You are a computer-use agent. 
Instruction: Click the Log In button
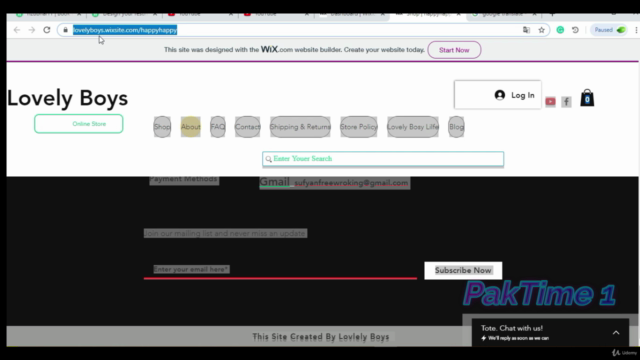[x=498, y=95]
